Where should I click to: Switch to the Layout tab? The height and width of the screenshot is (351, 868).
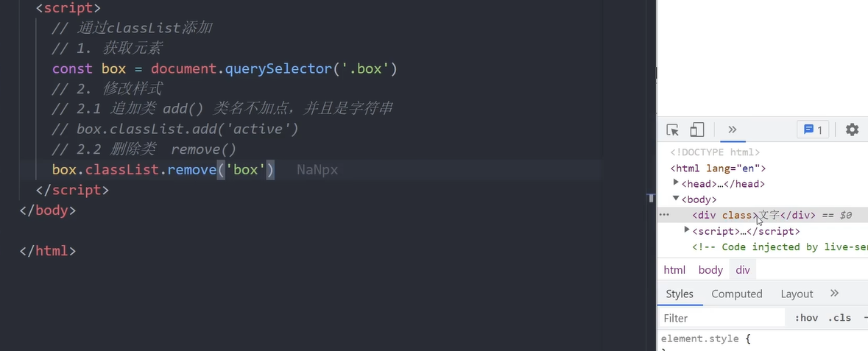tap(797, 294)
